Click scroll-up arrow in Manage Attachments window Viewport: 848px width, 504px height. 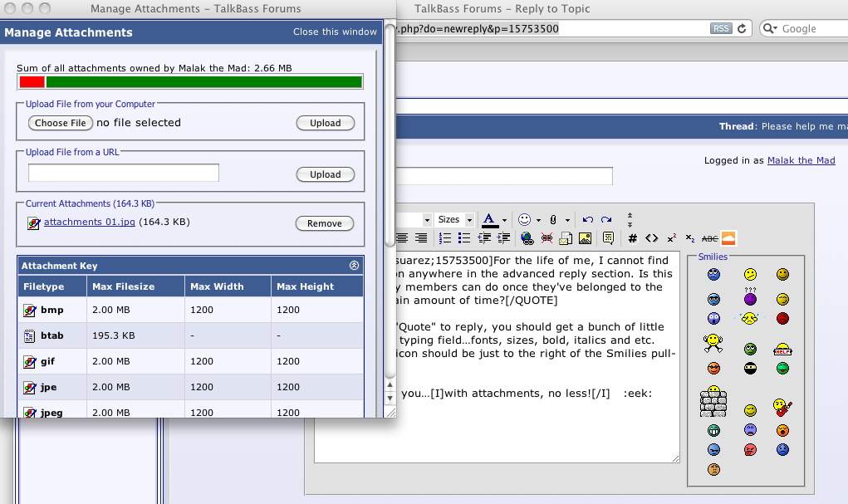pyautogui.click(x=390, y=385)
